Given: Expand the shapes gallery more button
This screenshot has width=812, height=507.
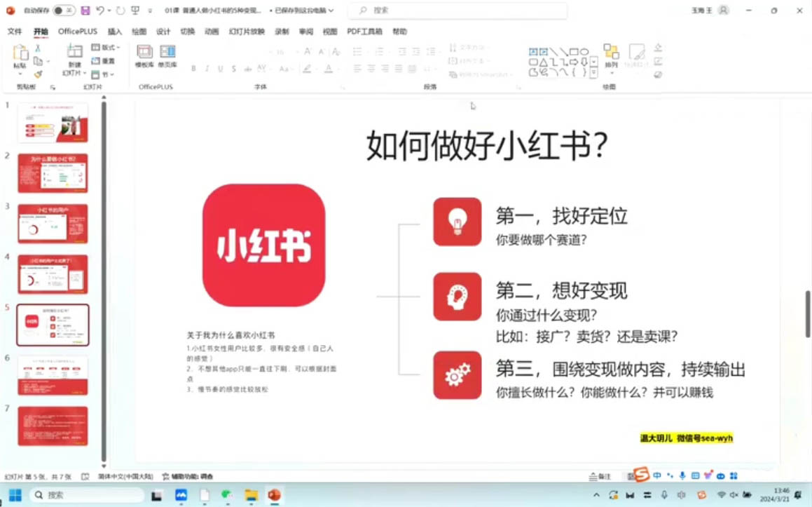Looking at the screenshot, I should (594, 73).
